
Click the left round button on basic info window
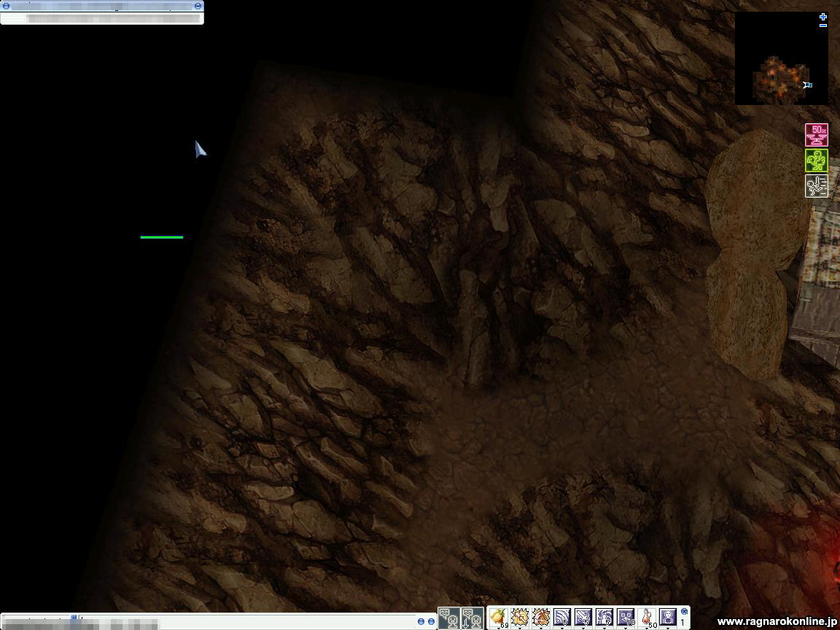[7, 6]
